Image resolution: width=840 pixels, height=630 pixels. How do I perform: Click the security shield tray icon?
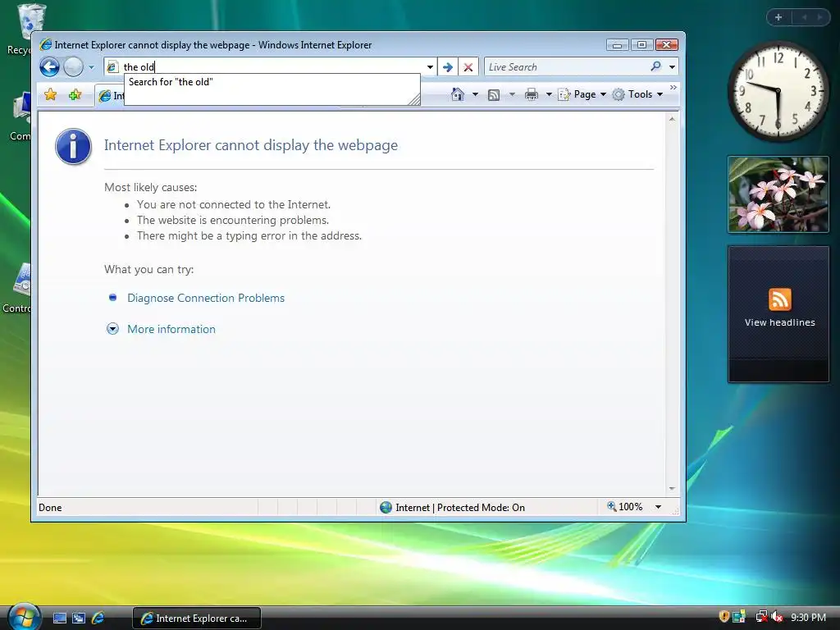(724, 617)
